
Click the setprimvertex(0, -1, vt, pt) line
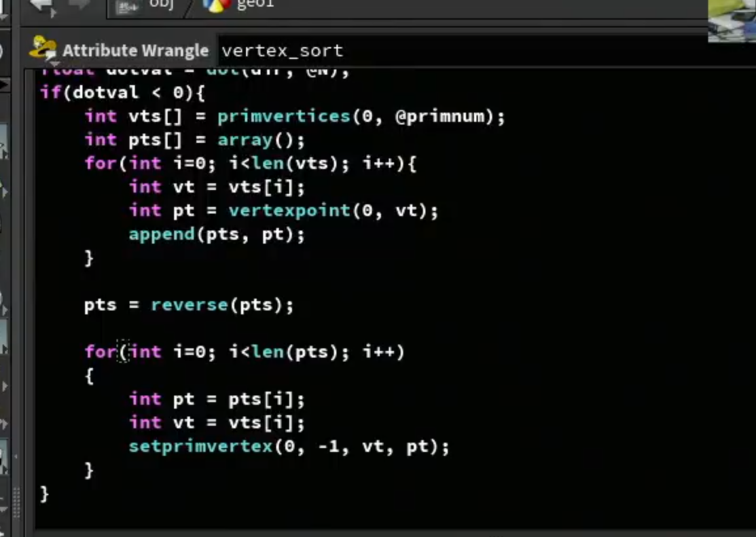pyautogui.click(x=289, y=447)
